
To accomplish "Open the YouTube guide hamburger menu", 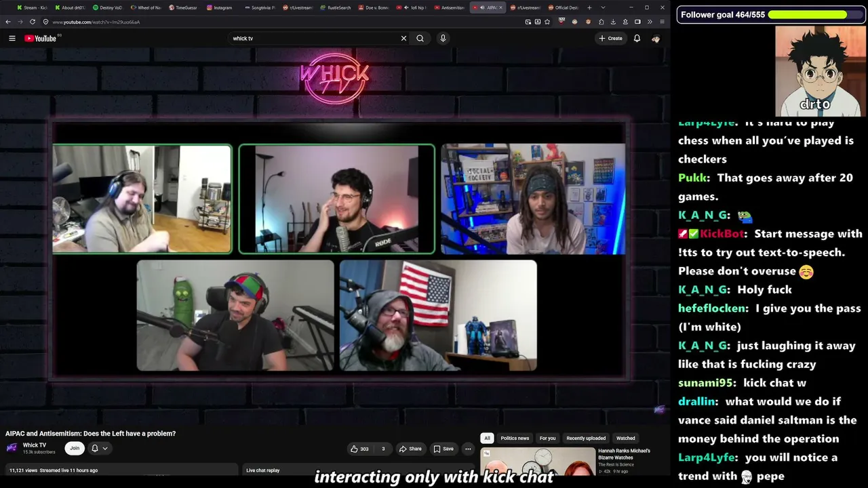I will click(x=12, y=39).
